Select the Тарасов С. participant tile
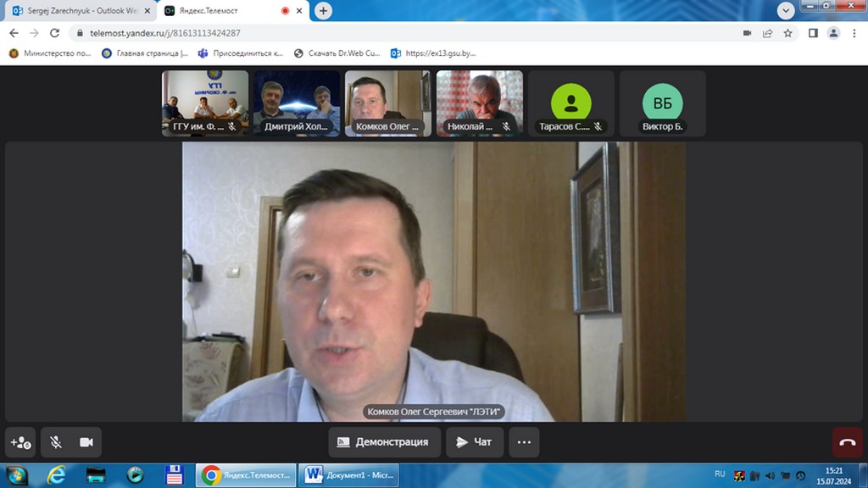This screenshot has height=488, width=868. (571, 103)
